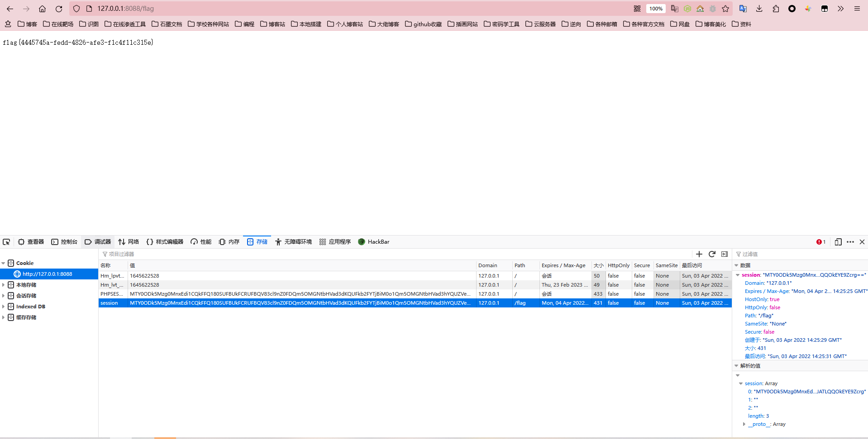This screenshot has height=439, width=868.
Task: Select the PHPSES... cookie row name cell
Action: [x=113, y=294]
